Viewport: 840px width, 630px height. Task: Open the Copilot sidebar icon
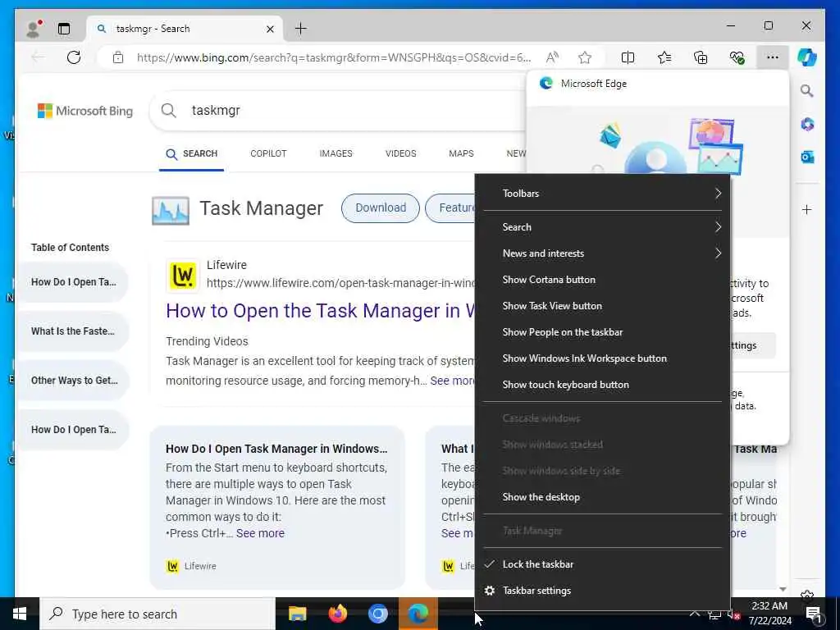click(807, 57)
